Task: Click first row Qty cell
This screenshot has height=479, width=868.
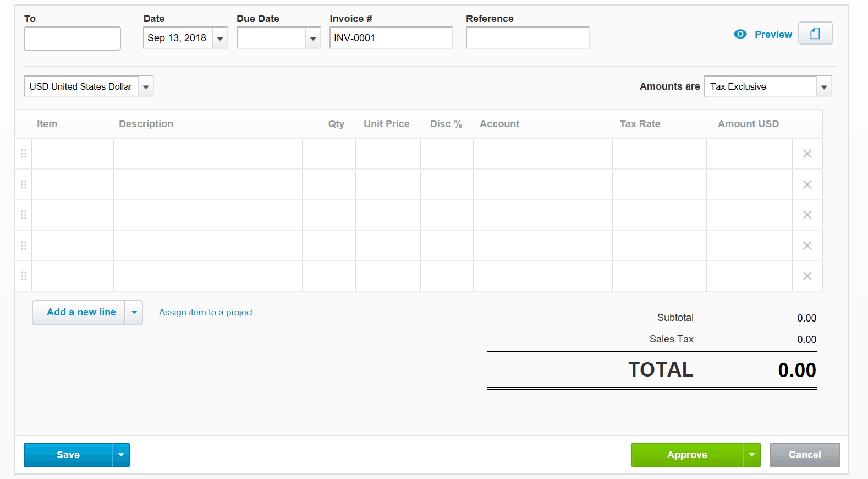Action: (329, 154)
